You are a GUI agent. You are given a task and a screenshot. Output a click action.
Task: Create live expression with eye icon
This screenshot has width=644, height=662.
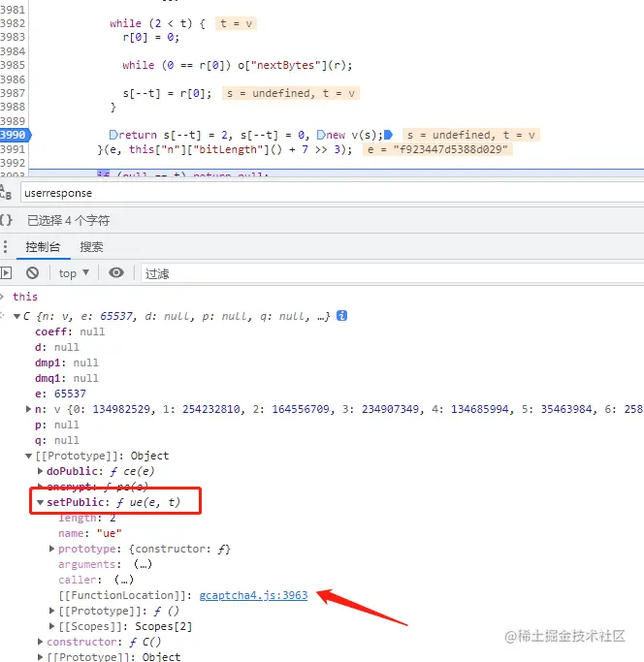[116, 272]
